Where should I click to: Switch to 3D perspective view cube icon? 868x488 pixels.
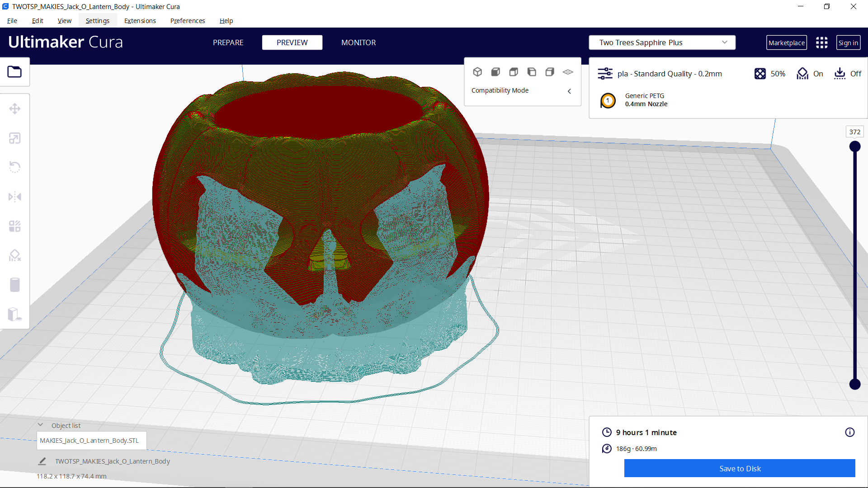pyautogui.click(x=477, y=72)
